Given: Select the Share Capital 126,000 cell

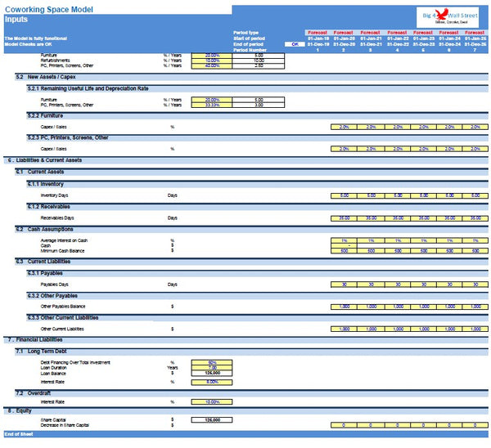Looking at the screenshot, I should (212, 419).
